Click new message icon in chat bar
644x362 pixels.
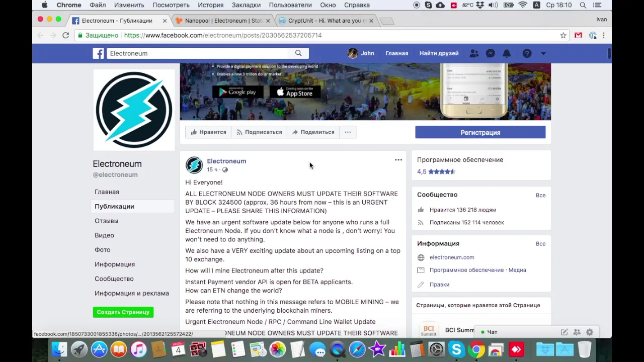(565, 332)
